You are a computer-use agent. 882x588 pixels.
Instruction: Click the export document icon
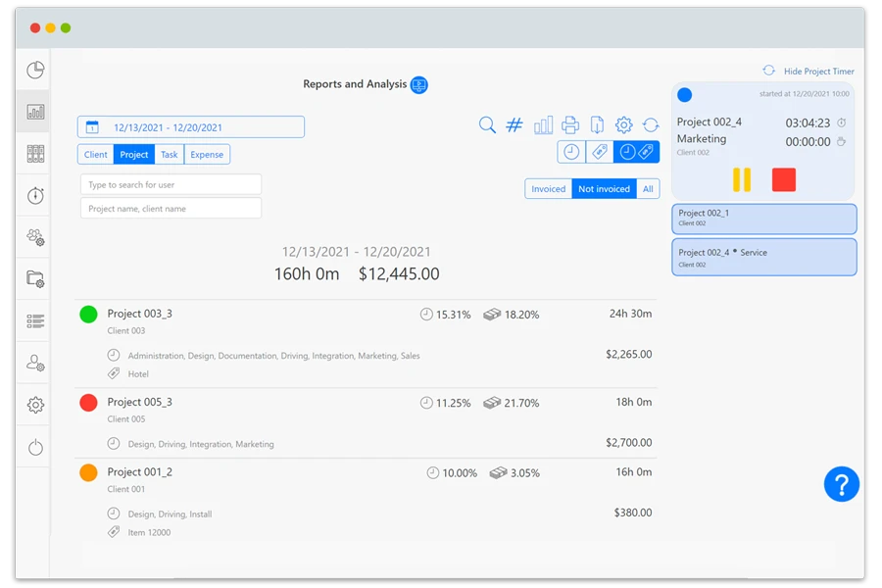[x=597, y=125]
